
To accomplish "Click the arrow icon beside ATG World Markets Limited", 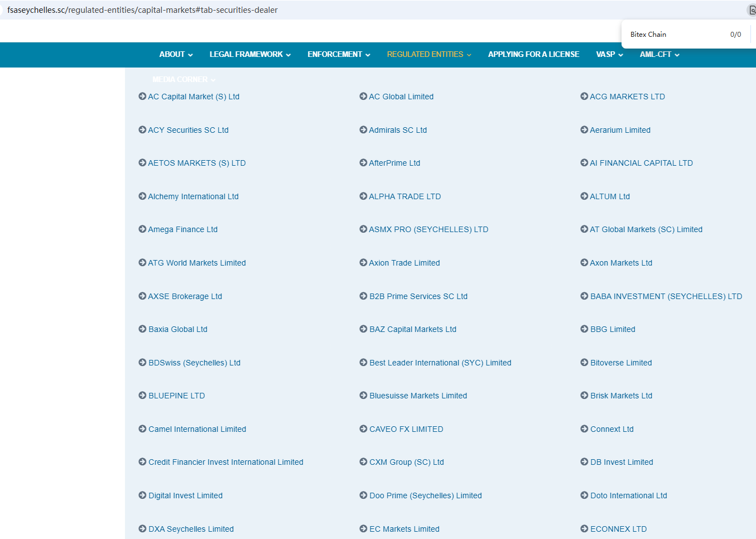I will (142, 263).
